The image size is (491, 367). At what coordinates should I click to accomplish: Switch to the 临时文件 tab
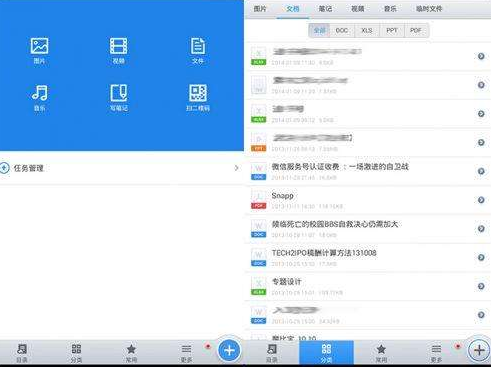pos(429,9)
